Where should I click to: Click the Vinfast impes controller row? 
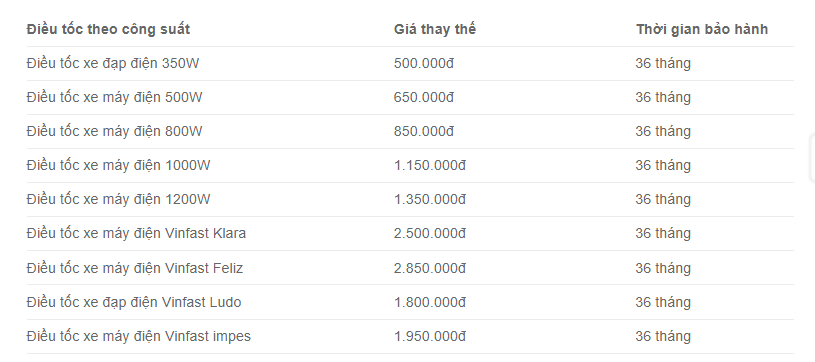click(x=410, y=337)
